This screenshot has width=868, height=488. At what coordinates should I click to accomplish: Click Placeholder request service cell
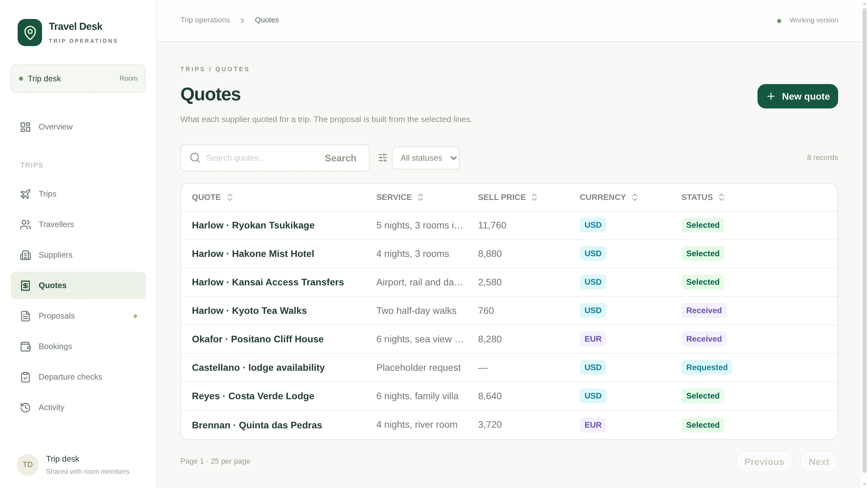[418, 368]
